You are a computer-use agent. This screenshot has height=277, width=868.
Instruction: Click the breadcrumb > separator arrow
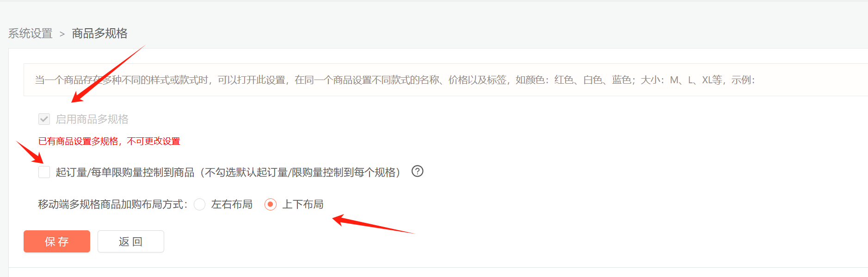[x=62, y=34]
